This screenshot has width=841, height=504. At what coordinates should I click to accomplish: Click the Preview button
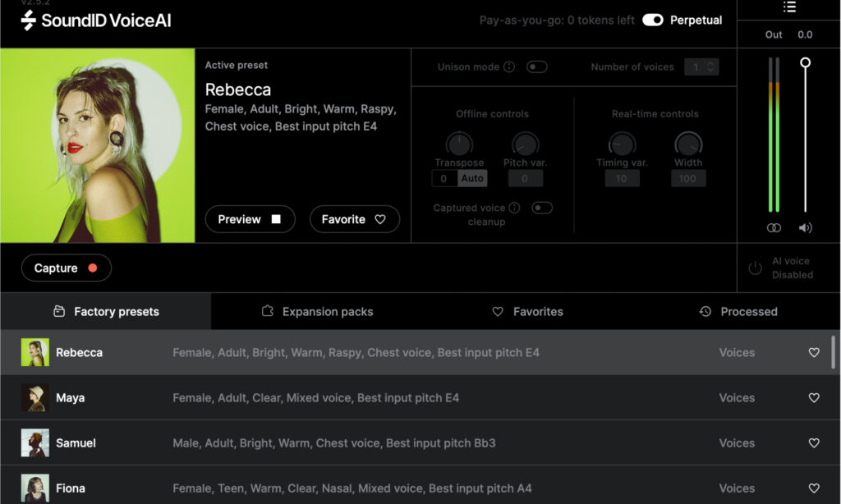pos(250,219)
